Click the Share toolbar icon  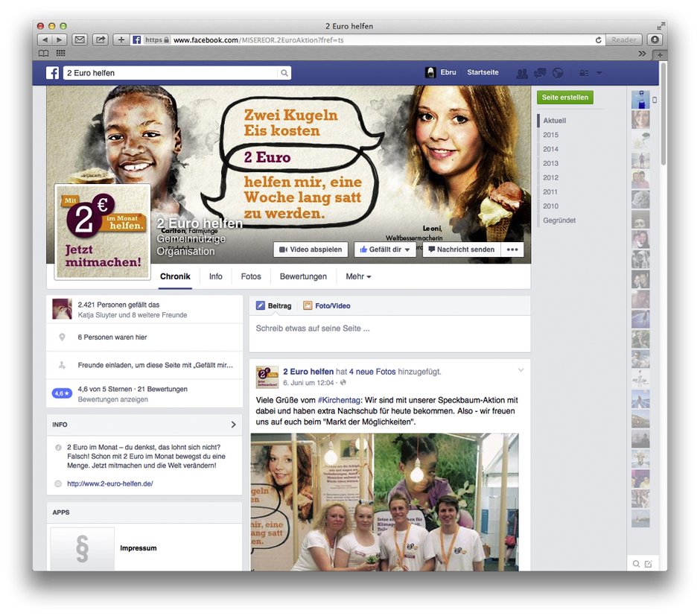(x=101, y=39)
